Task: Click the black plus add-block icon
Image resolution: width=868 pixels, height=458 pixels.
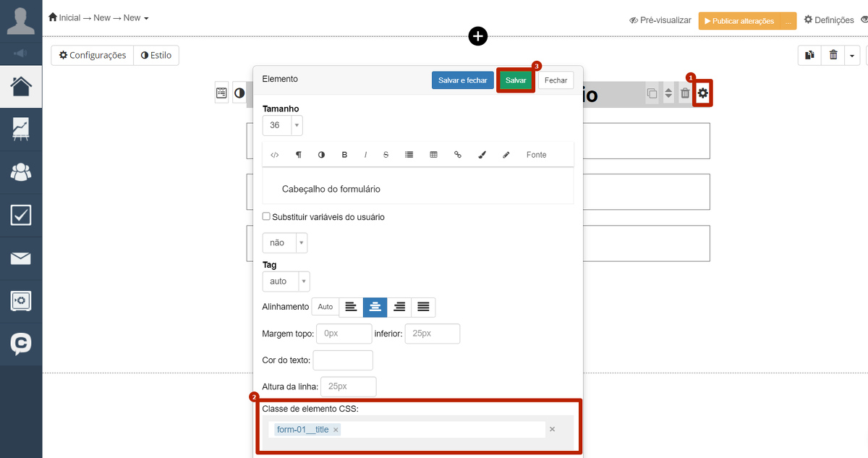Action: point(478,36)
